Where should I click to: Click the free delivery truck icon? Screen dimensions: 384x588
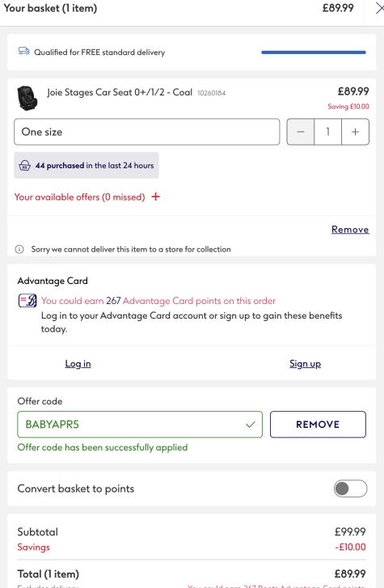point(24,51)
